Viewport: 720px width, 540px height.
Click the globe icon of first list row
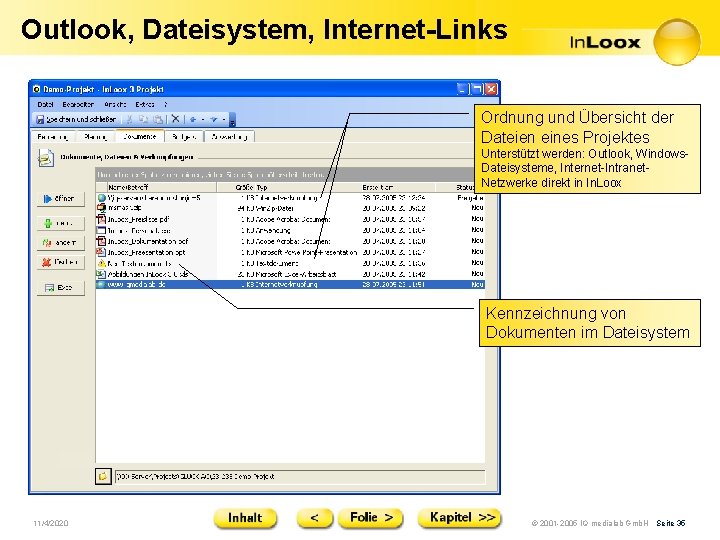pyautogui.click(x=101, y=198)
